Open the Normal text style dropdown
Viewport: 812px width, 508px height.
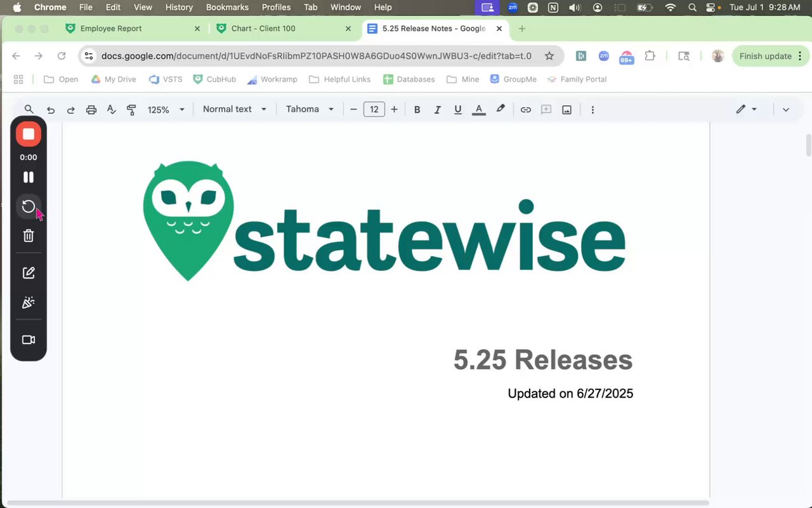click(235, 109)
